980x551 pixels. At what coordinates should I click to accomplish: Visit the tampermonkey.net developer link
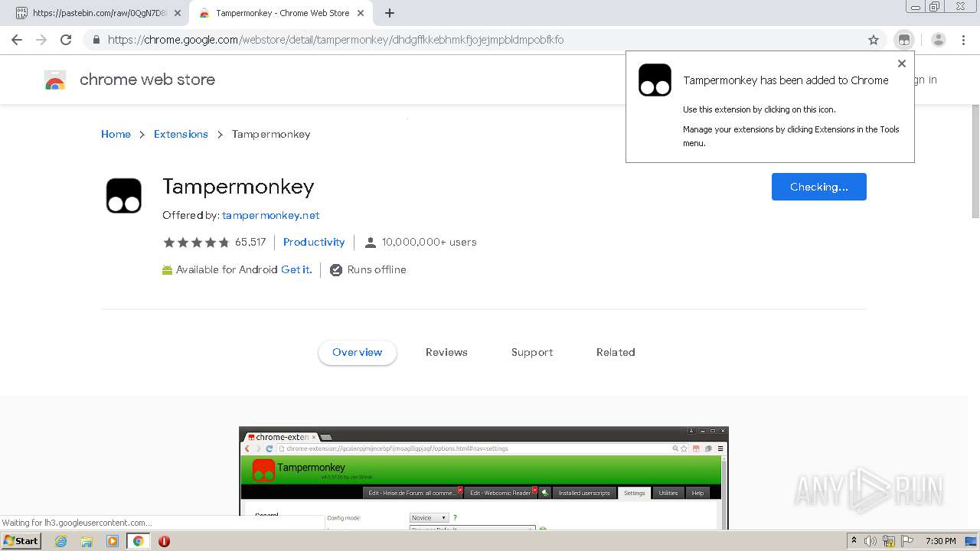coord(271,215)
